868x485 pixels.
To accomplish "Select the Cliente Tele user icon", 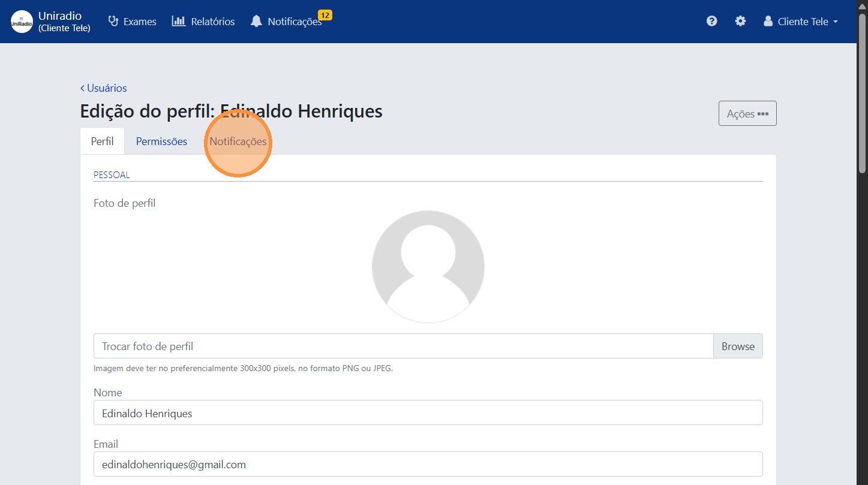I will (768, 20).
